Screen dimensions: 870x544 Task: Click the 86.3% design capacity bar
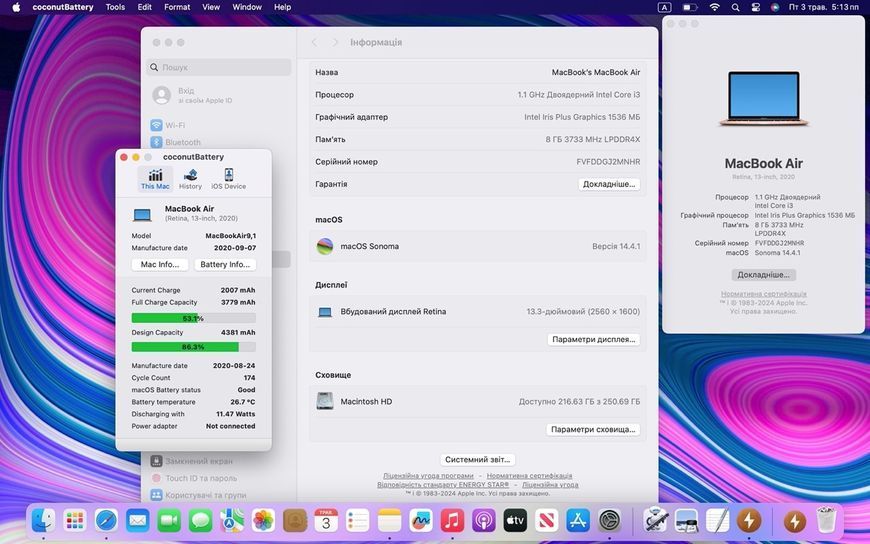pos(193,347)
